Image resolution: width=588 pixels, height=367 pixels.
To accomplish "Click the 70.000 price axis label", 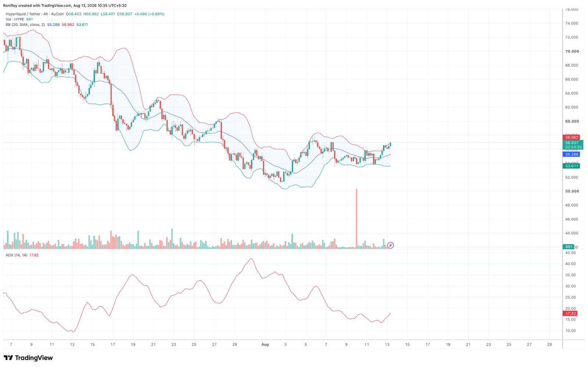I will 572,51.
